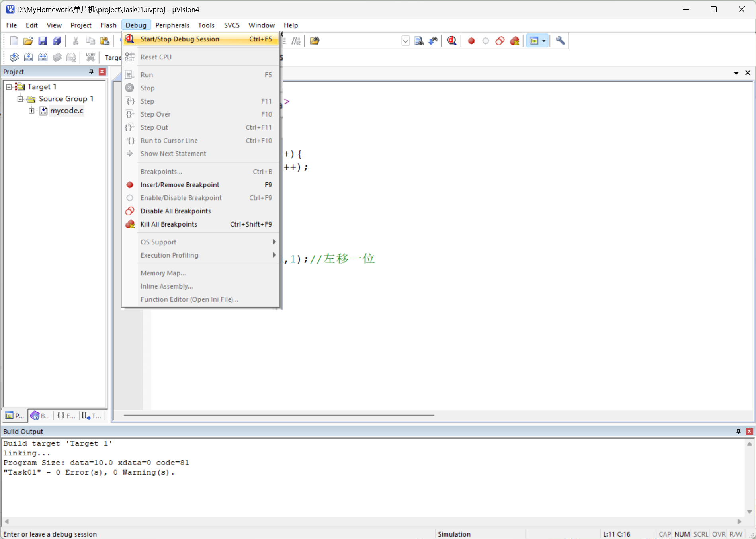Open the editor tab list dropdown arrow
Screen dimensions: 756x539
(x=736, y=73)
